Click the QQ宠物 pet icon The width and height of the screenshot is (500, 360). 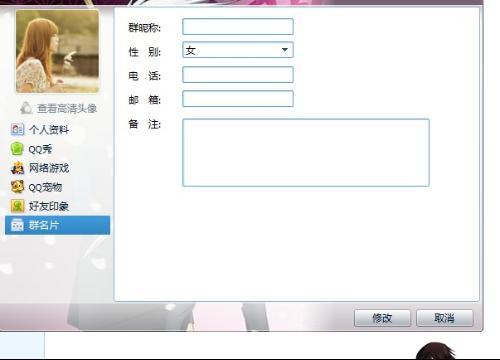pyautogui.click(x=17, y=187)
